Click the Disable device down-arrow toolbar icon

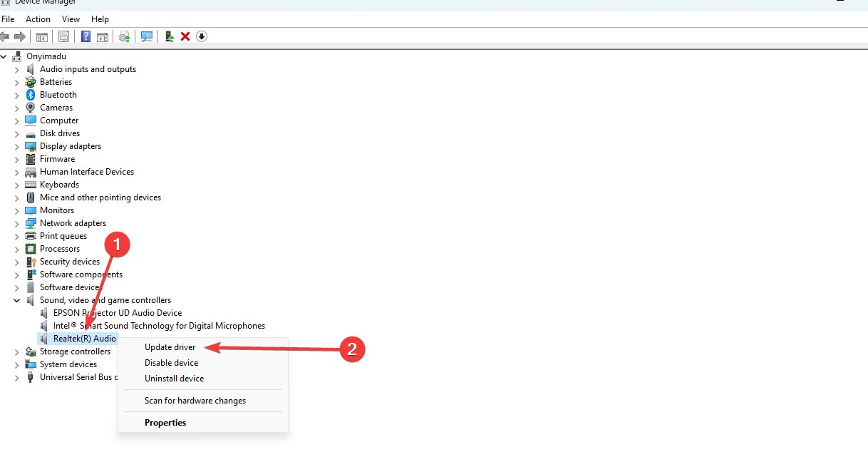202,36
